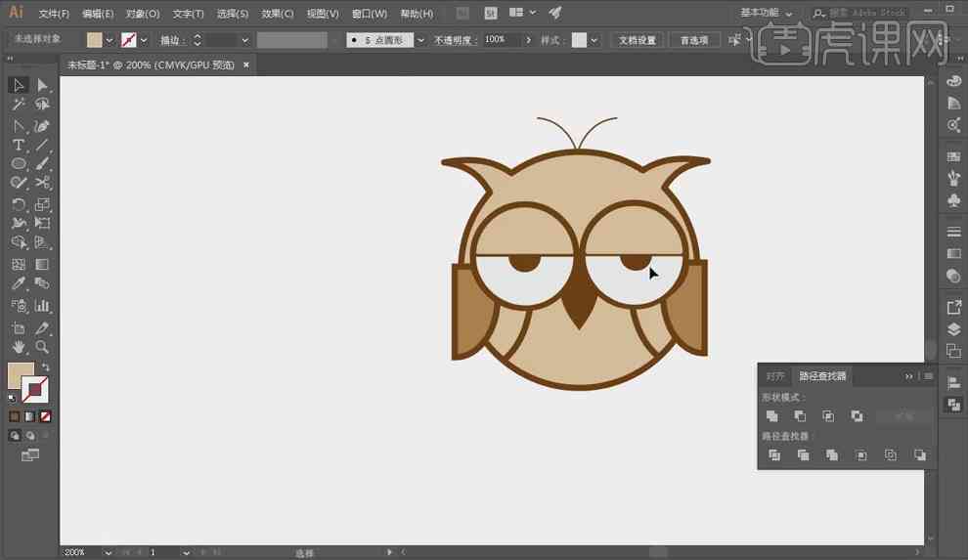
Task: Click Exclude shape mode icon
Action: (857, 416)
